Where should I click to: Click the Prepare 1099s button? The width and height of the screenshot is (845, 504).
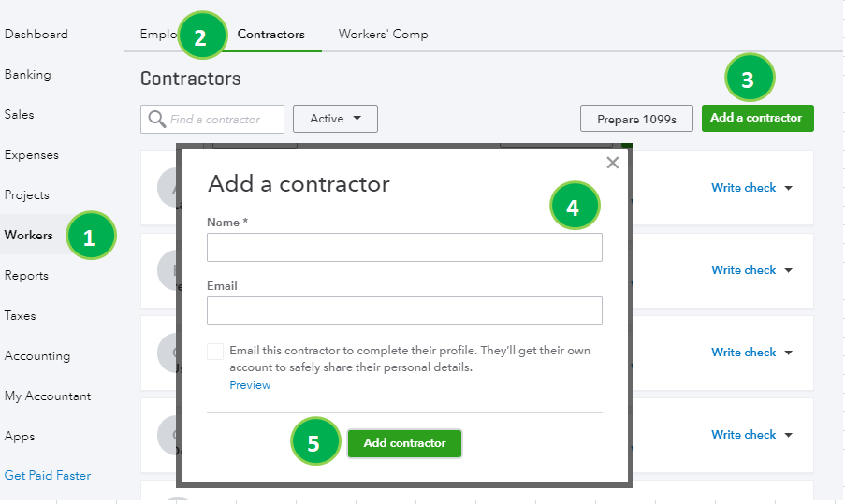coord(636,119)
